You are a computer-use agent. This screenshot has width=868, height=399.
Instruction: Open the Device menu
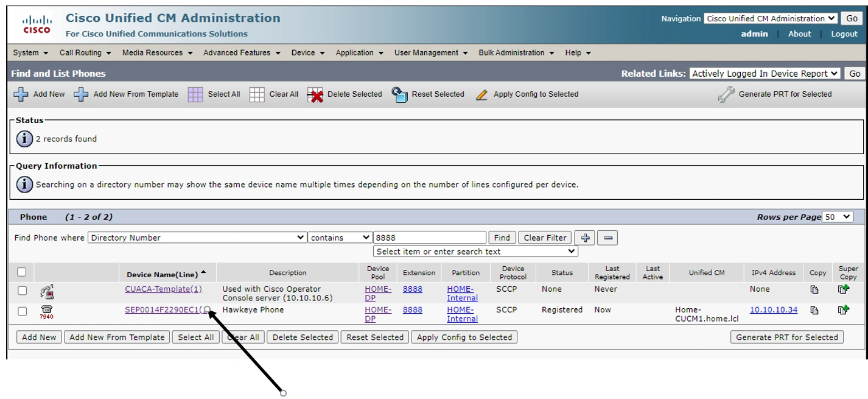pos(308,53)
